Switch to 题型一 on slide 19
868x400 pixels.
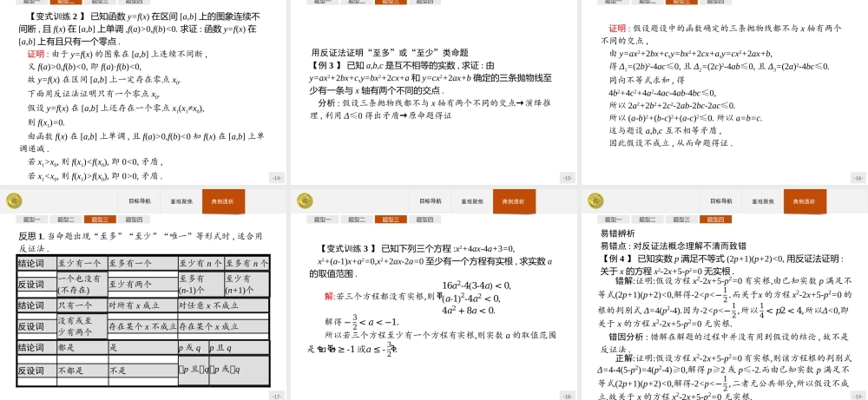point(614,220)
